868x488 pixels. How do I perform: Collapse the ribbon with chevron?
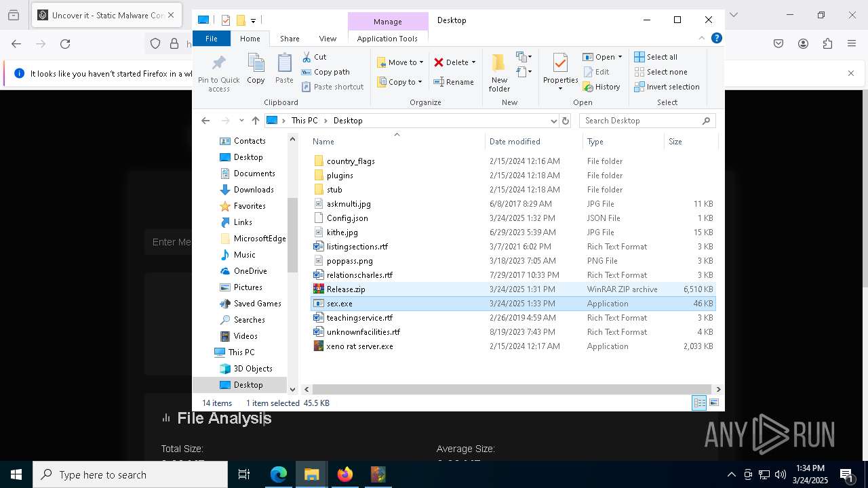(702, 38)
